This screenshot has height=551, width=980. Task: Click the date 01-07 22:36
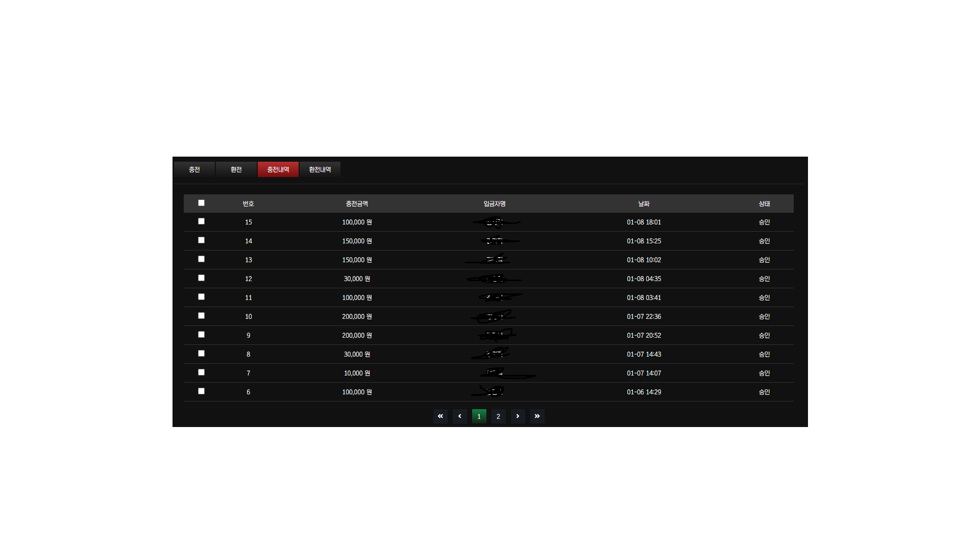pos(644,316)
